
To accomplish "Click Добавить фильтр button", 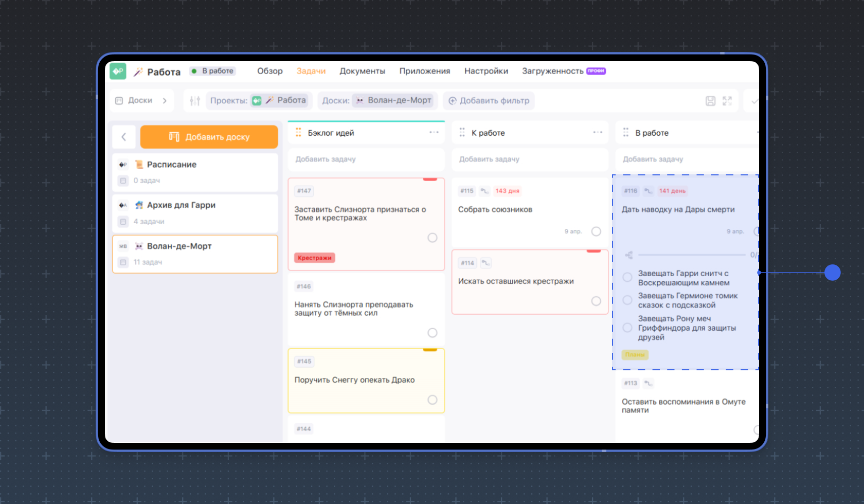I will tap(489, 101).
